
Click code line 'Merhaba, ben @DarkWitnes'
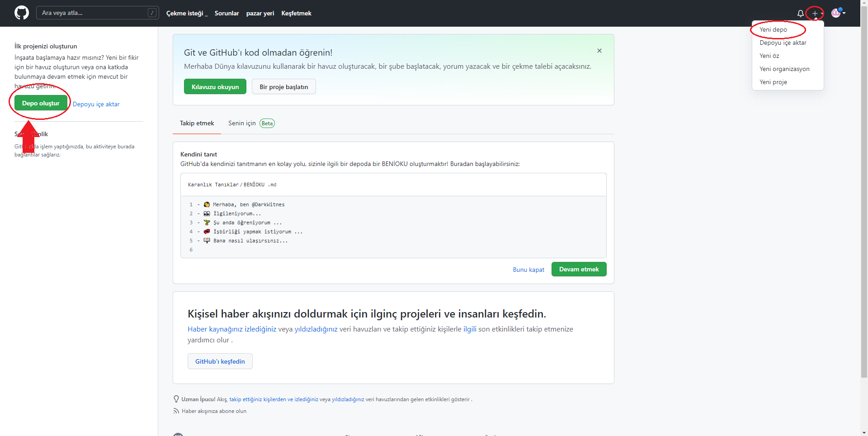[249, 204]
